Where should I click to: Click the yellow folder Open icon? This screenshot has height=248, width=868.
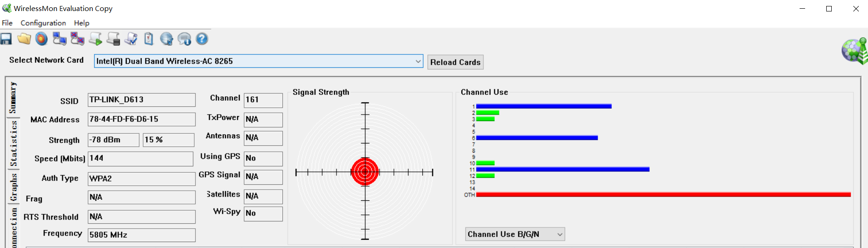coord(24,39)
